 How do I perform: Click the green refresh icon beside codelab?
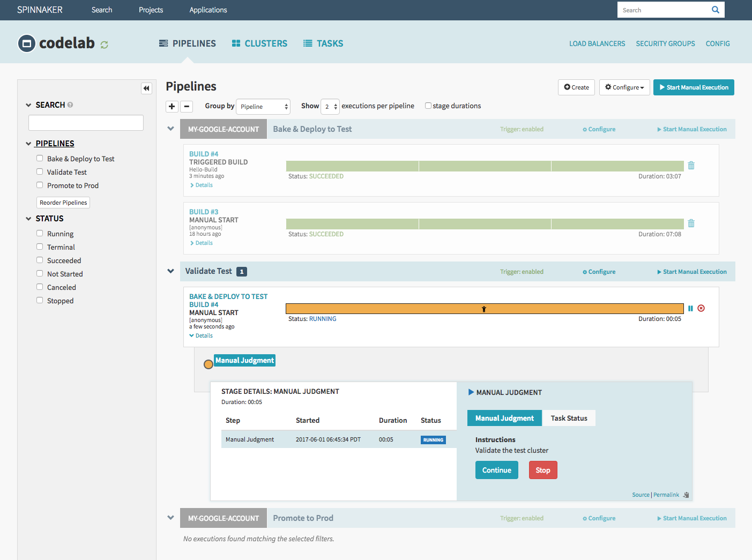point(105,44)
